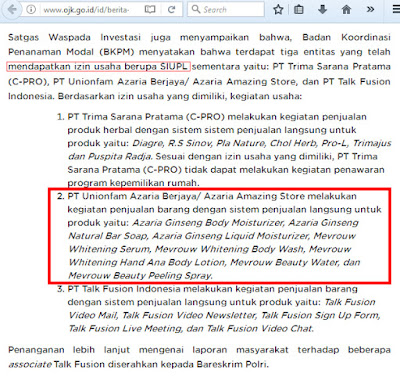The height and width of the screenshot is (380, 400).
Task: Open the bookmarks list clipboard icon
Action: click(x=299, y=10)
